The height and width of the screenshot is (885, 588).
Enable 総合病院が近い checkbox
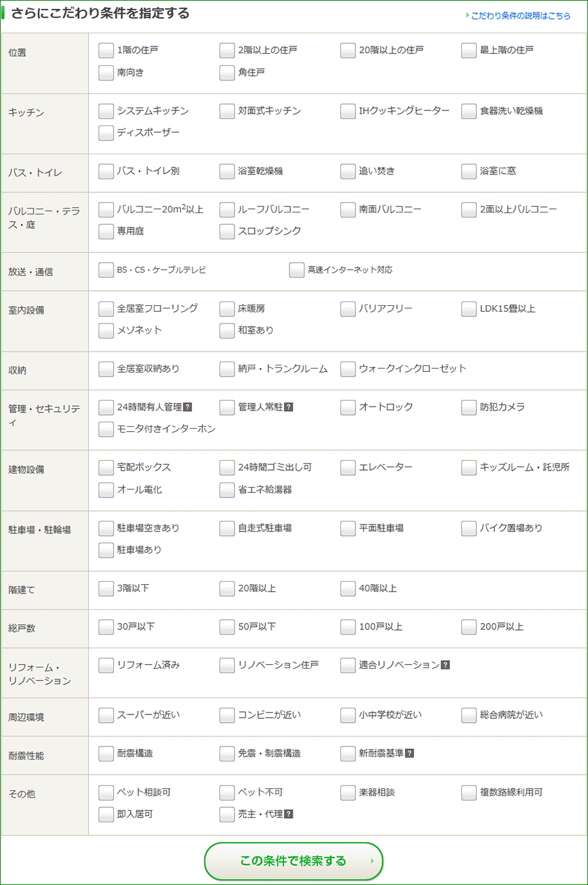[468, 715]
